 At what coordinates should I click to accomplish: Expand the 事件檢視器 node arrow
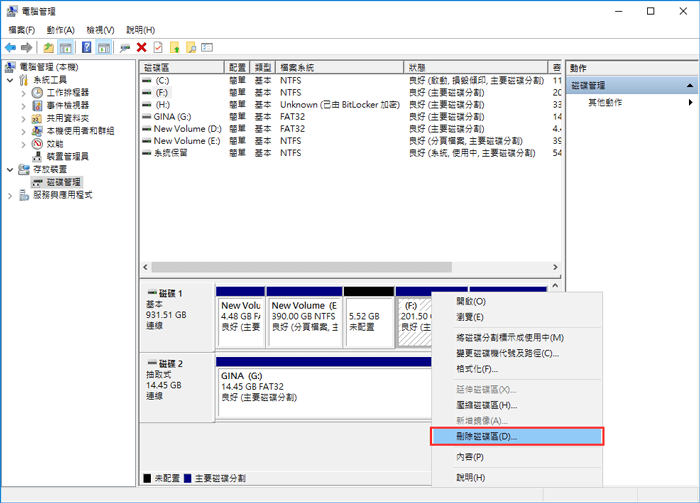click(24, 106)
